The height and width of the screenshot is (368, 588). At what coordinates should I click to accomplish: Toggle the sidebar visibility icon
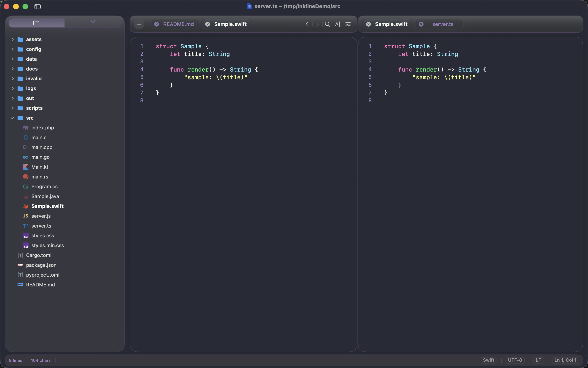pyautogui.click(x=37, y=7)
